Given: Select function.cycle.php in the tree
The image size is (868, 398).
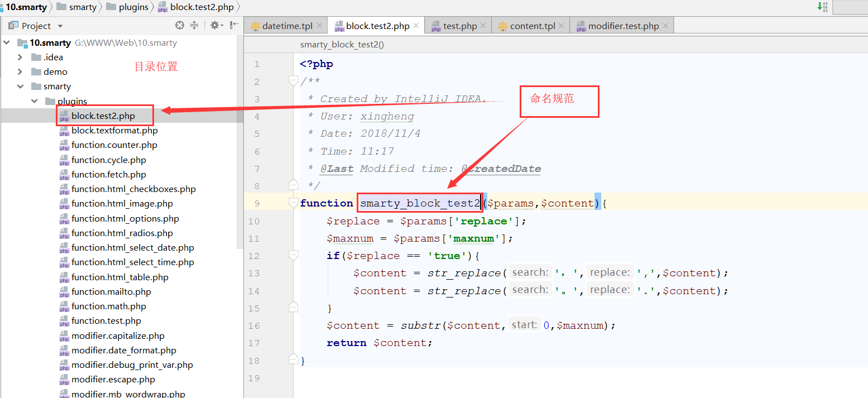Looking at the screenshot, I should coord(109,160).
